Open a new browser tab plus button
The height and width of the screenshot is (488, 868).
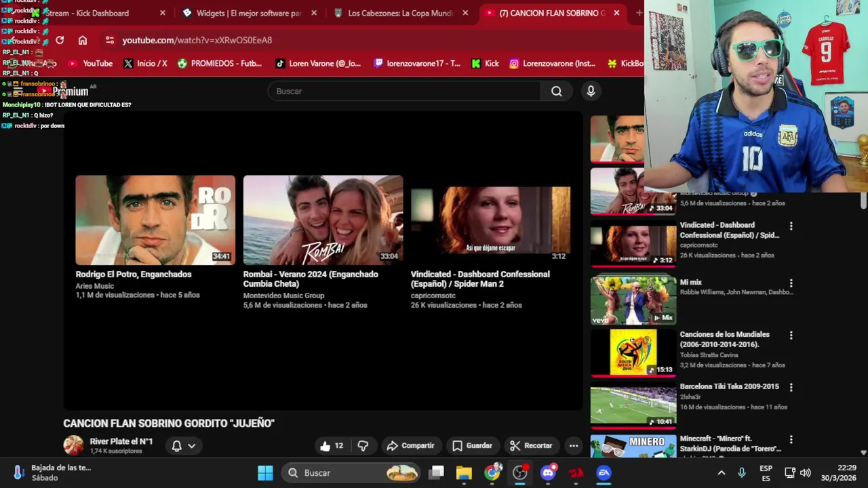[639, 13]
